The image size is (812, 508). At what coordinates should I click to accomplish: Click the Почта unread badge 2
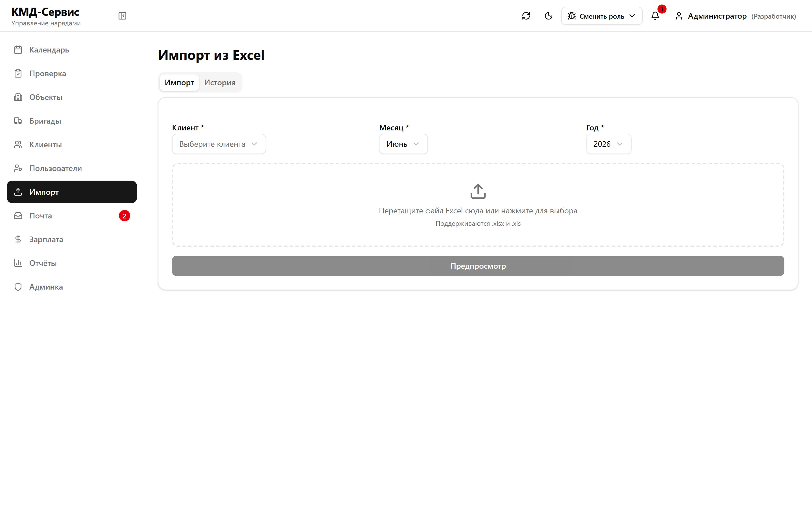click(x=125, y=216)
